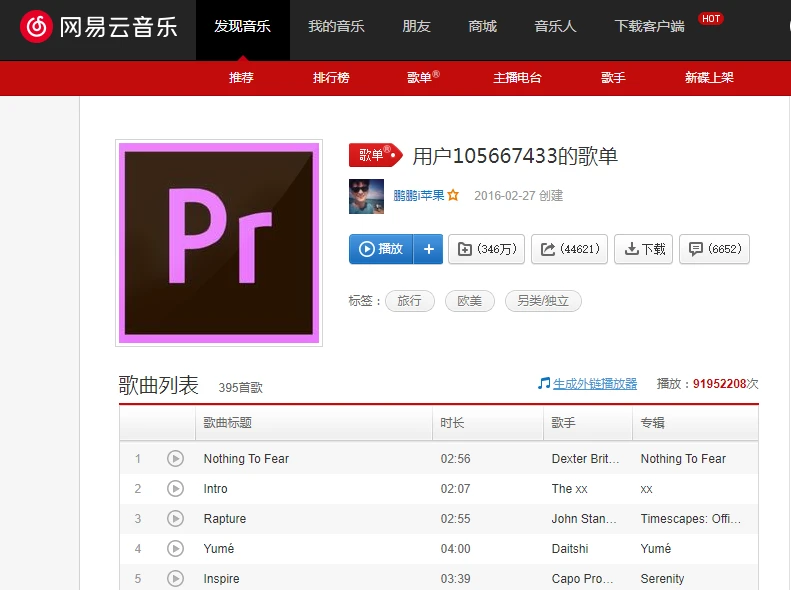The width and height of the screenshot is (791, 590).
Task: Click the 另类/独立 tag
Action: pyautogui.click(x=543, y=301)
